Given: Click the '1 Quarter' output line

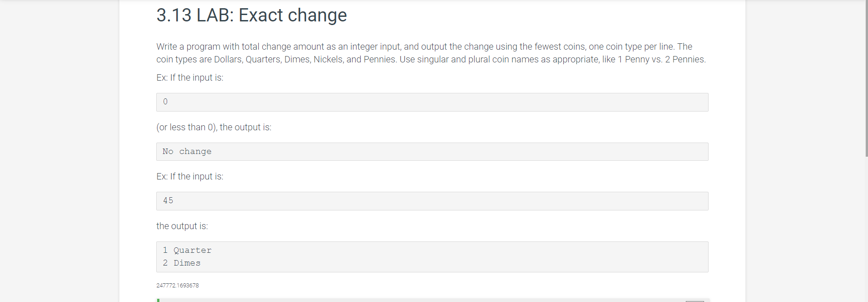Looking at the screenshot, I should [x=187, y=250].
